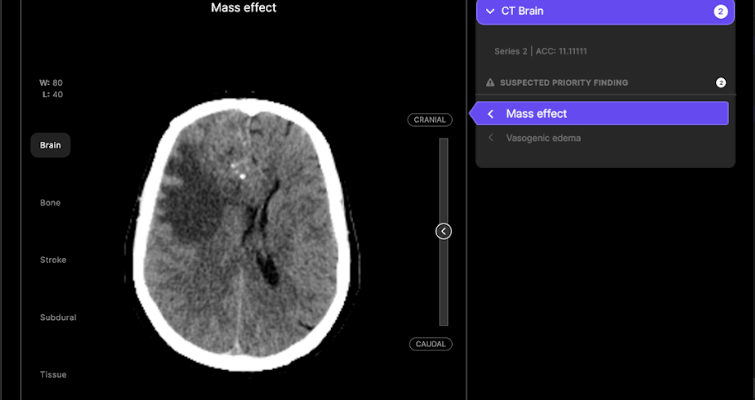Screen dimensions: 755x400
Task: Click the Series 2 ACC text
Action: click(540, 52)
